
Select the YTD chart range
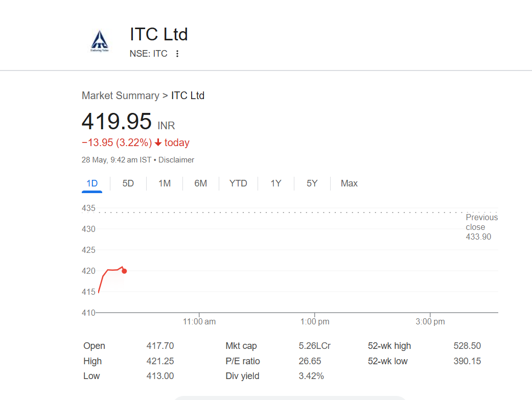point(238,183)
